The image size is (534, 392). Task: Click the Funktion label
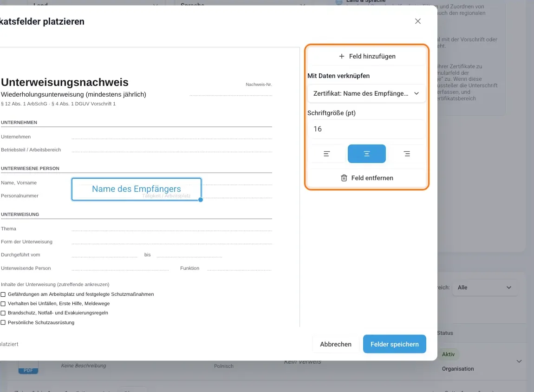(190, 268)
